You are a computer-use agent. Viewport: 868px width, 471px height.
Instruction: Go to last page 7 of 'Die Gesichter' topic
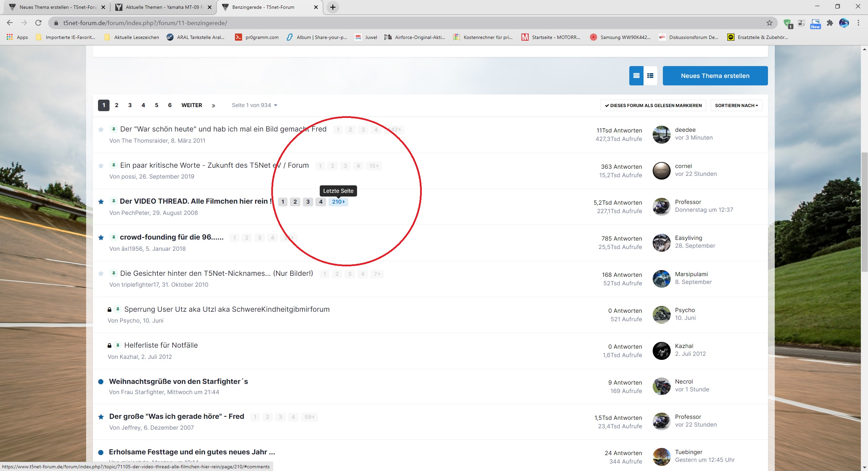tap(377, 274)
